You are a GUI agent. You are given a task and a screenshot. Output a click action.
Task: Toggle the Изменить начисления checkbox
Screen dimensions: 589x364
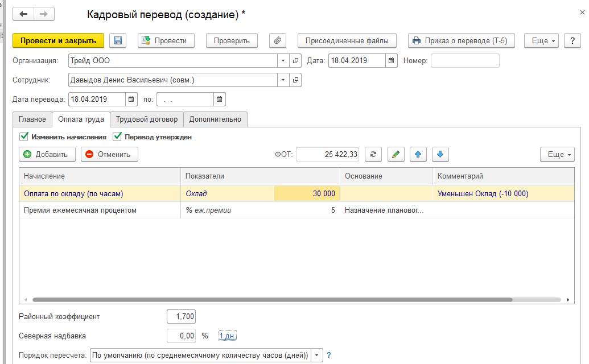[x=24, y=136]
